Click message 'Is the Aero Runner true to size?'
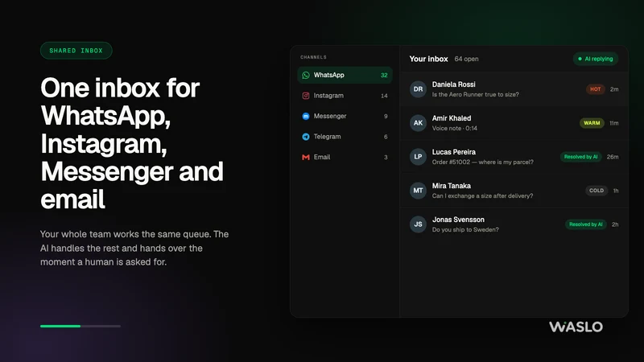 pyautogui.click(x=475, y=94)
